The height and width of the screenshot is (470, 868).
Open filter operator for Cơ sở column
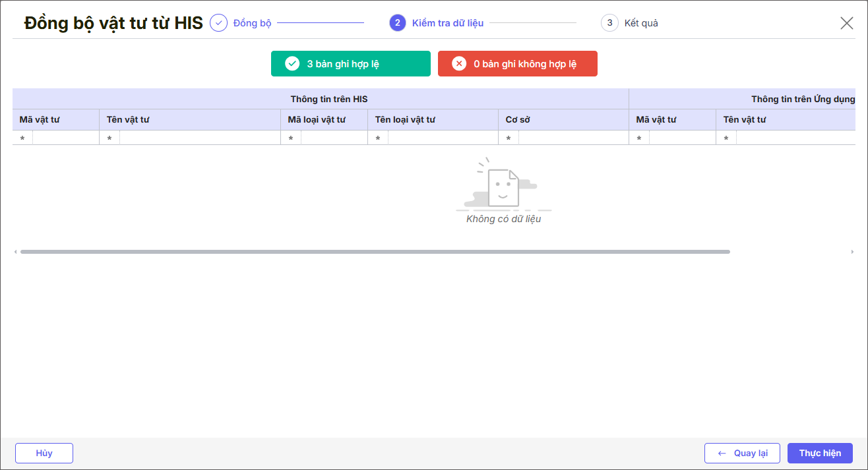pos(509,138)
